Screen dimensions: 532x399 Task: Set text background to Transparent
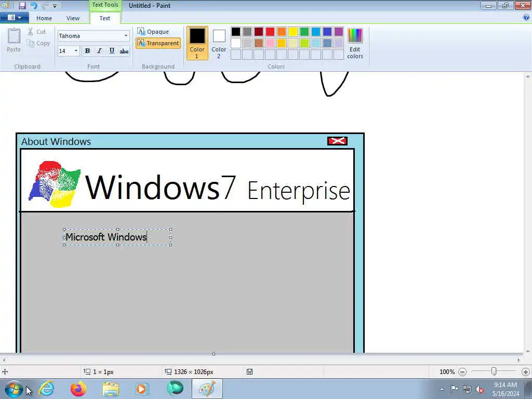point(158,43)
